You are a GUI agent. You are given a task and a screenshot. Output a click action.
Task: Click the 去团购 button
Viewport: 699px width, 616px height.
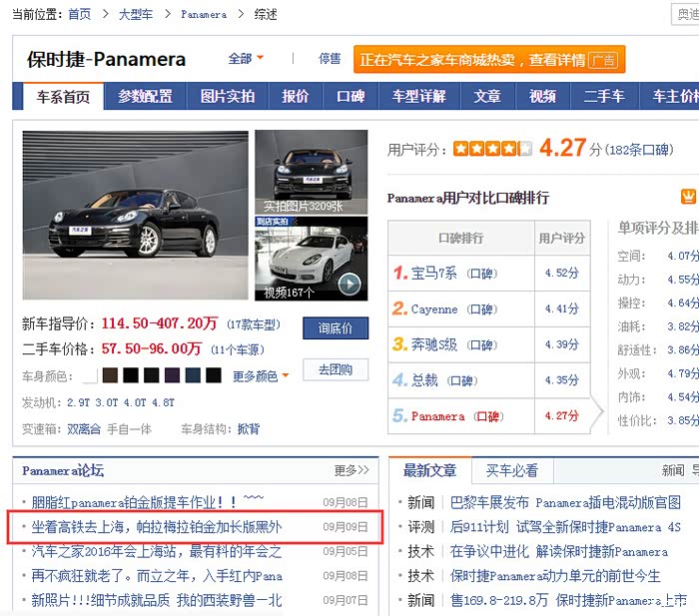tap(336, 370)
